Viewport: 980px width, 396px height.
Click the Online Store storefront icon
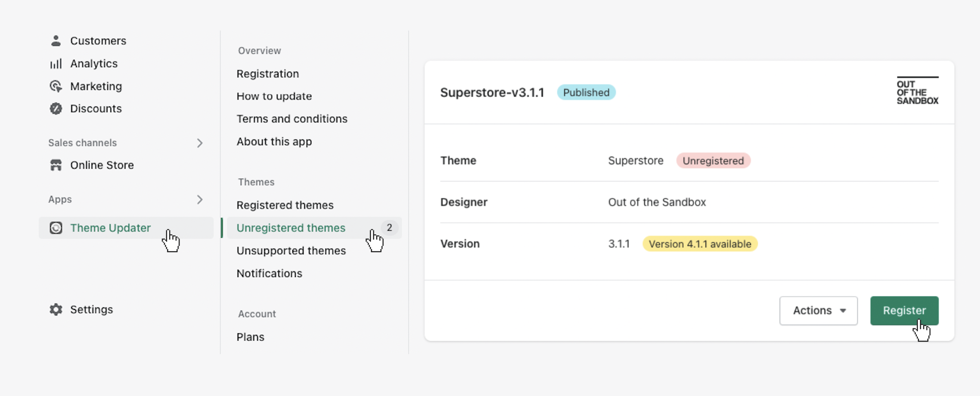point(56,165)
